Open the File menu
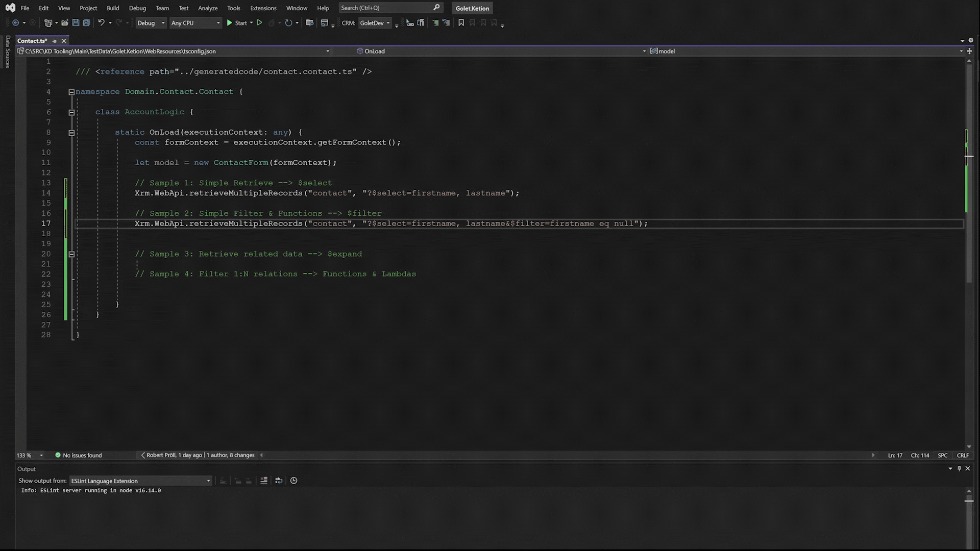980x551 pixels. pos(25,8)
